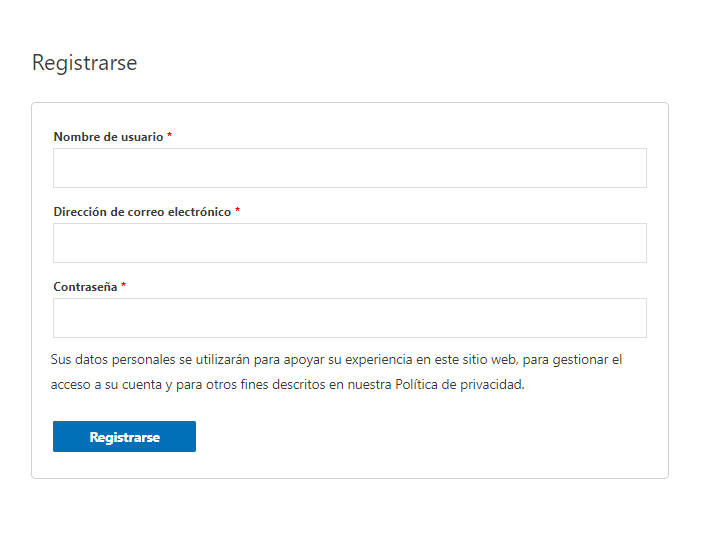Screen dimensions: 709x544
Task: Select the Dirección de correo electrónico label
Action: 142,212
